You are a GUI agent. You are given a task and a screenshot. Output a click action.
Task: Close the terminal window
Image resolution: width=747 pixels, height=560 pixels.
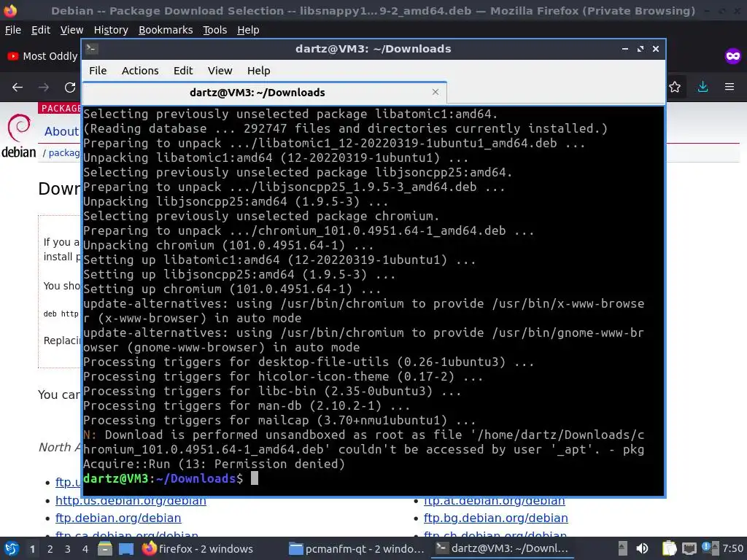pos(656,49)
